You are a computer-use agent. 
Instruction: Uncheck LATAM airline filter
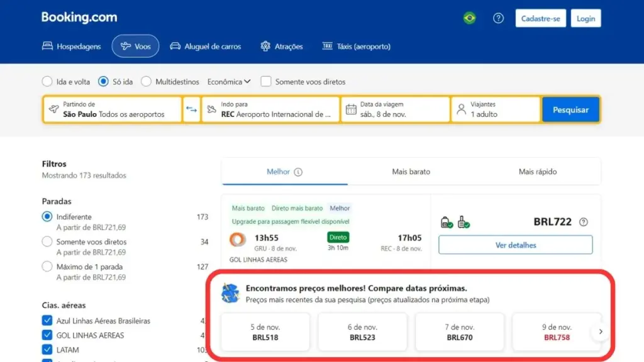(x=47, y=349)
